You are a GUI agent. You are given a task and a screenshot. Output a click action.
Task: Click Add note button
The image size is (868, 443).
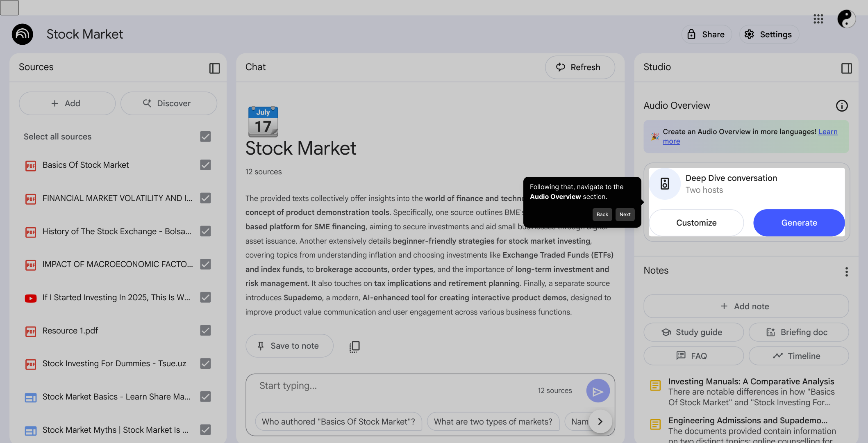pyautogui.click(x=746, y=306)
